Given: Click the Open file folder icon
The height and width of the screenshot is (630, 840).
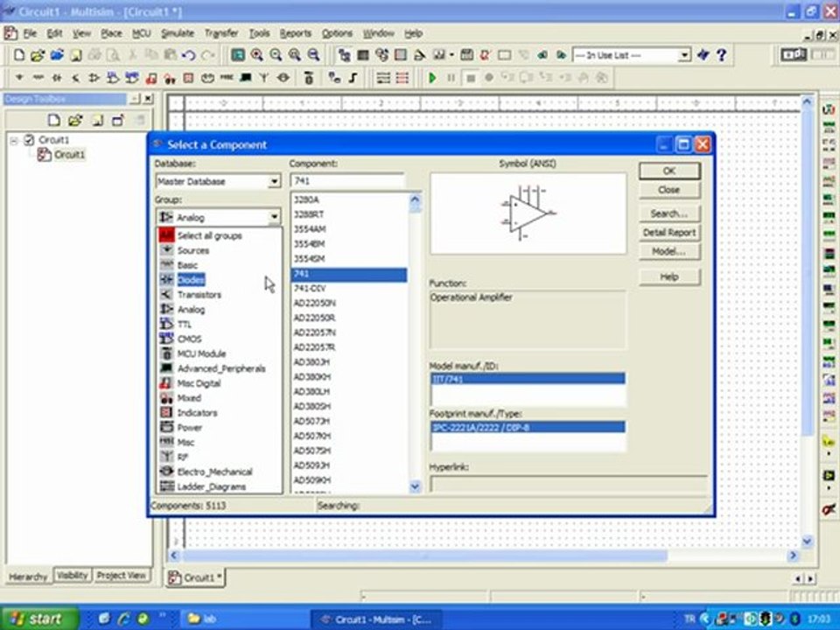Looking at the screenshot, I should tap(37, 54).
